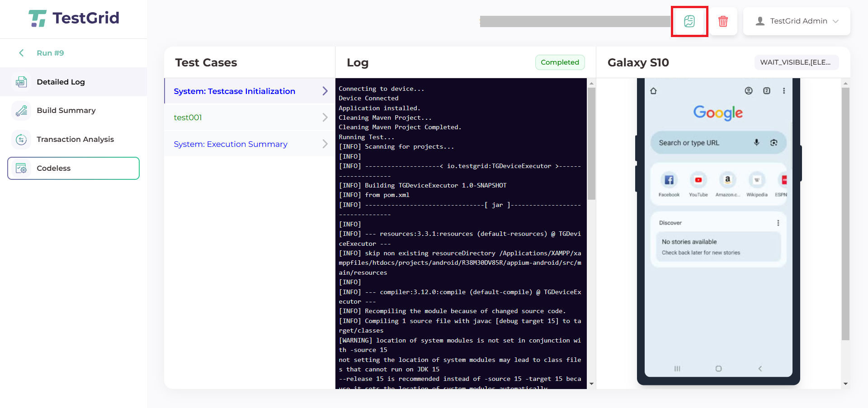Open the Detailed Log menu item

coord(73,82)
